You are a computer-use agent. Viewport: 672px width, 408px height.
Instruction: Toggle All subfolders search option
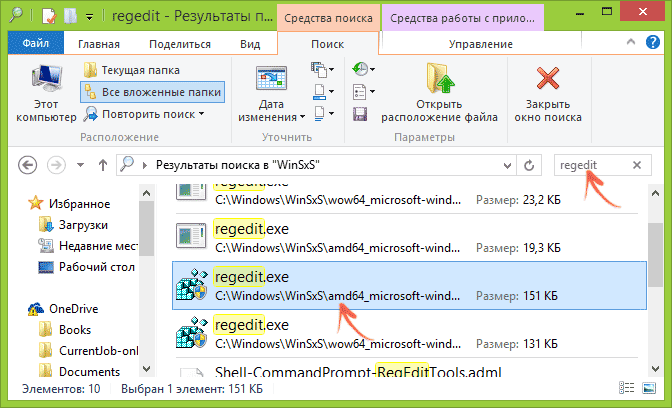click(x=153, y=92)
